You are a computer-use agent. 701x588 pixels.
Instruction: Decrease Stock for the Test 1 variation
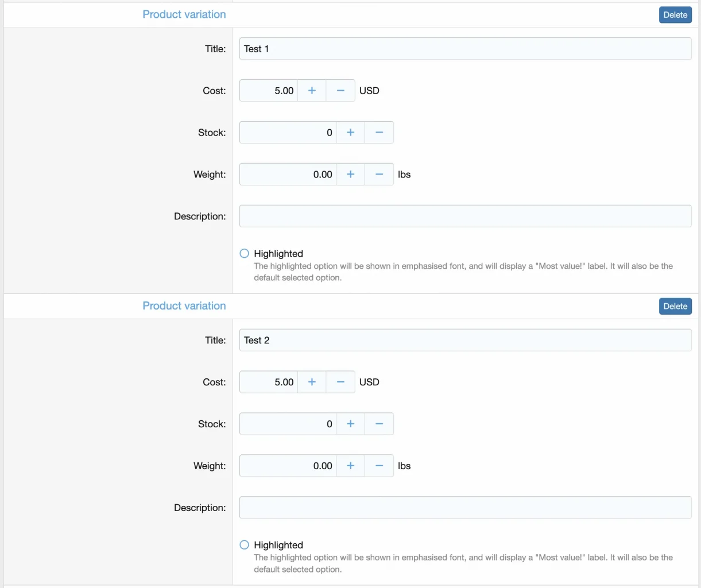[x=379, y=133]
